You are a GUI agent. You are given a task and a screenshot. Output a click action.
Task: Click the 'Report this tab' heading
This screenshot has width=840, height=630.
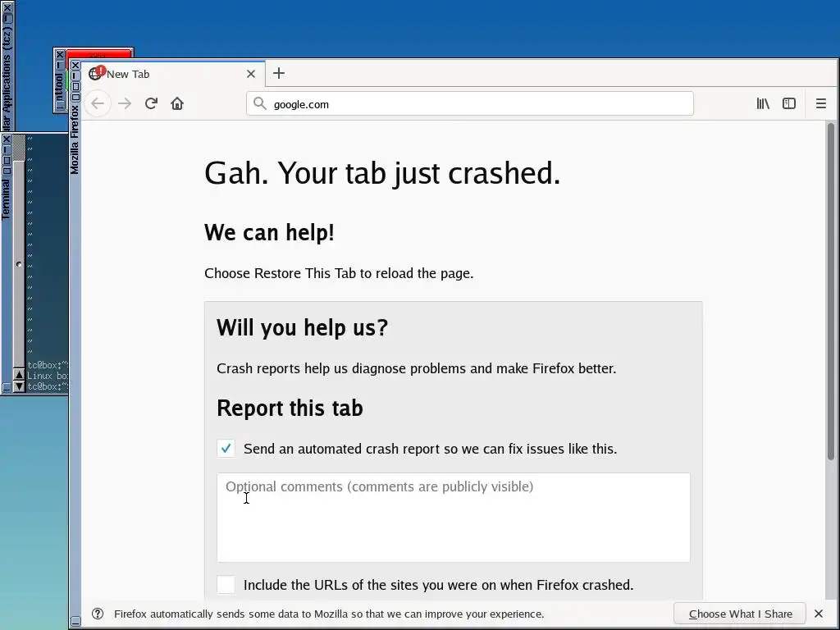(x=290, y=409)
